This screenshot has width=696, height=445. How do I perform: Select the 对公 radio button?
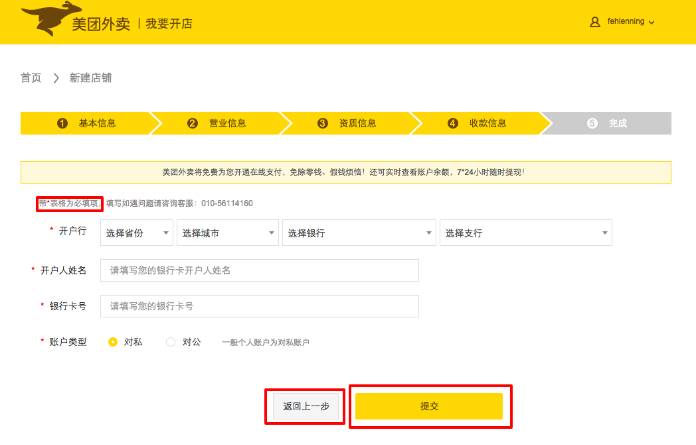point(170,342)
